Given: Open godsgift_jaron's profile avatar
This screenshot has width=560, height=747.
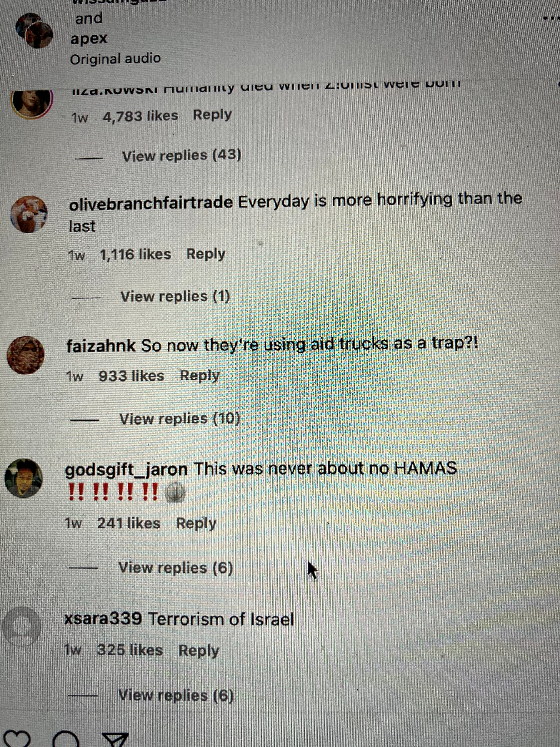Looking at the screenshot, I should 24,478.
